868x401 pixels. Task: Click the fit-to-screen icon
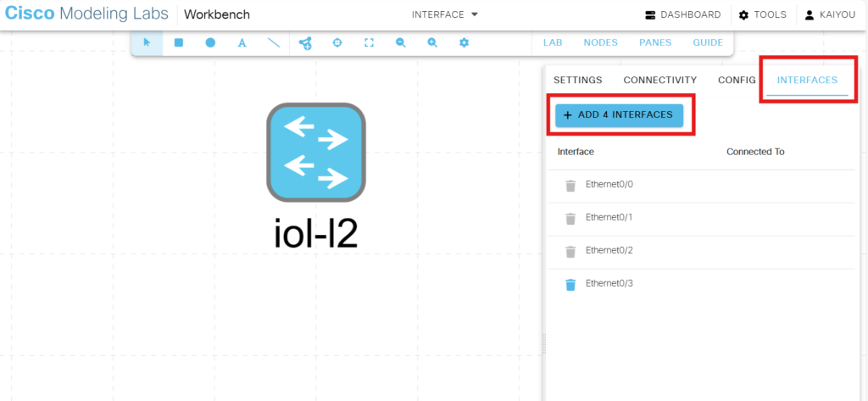tap(370, 42)
